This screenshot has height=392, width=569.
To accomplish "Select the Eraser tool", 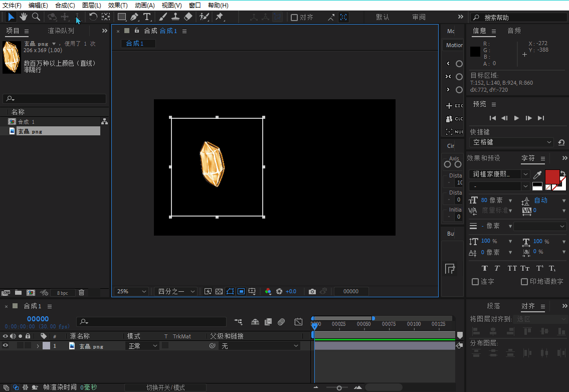I will pyautogui.click(x=188, y=17).
